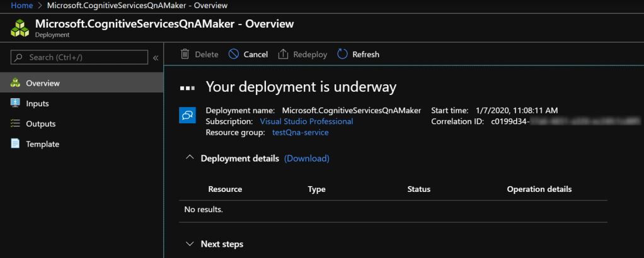Open the Visual Studio Professional subscription link
The image size is (644, 258).
[306, 121]
